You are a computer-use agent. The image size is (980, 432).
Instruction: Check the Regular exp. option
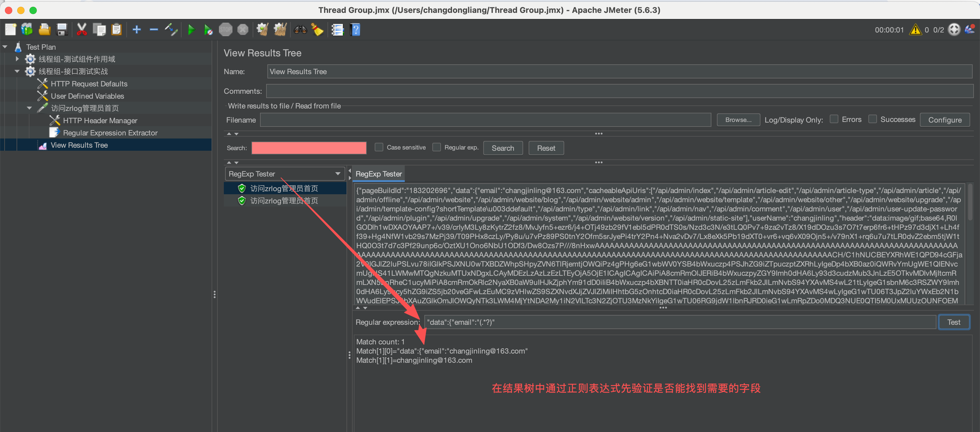coord(437,147)
